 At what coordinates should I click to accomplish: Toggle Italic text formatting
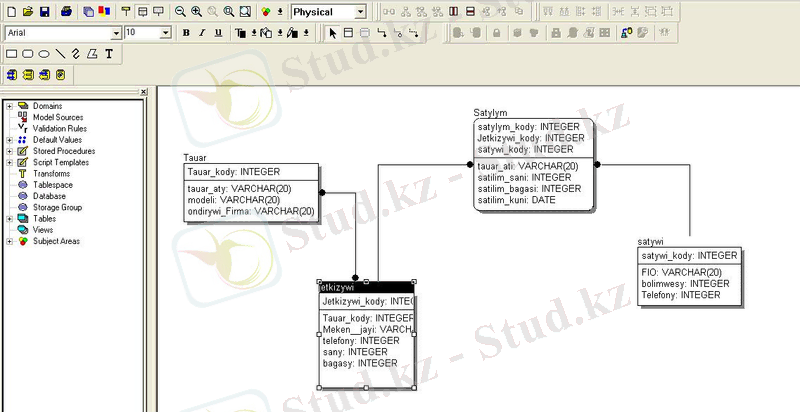click(x=202, y=32)
